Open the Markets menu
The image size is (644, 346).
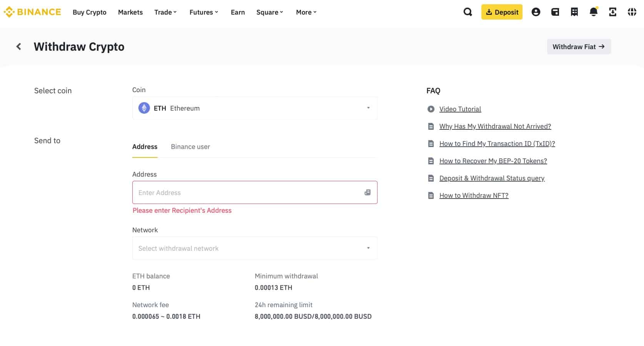coord(130,12)
